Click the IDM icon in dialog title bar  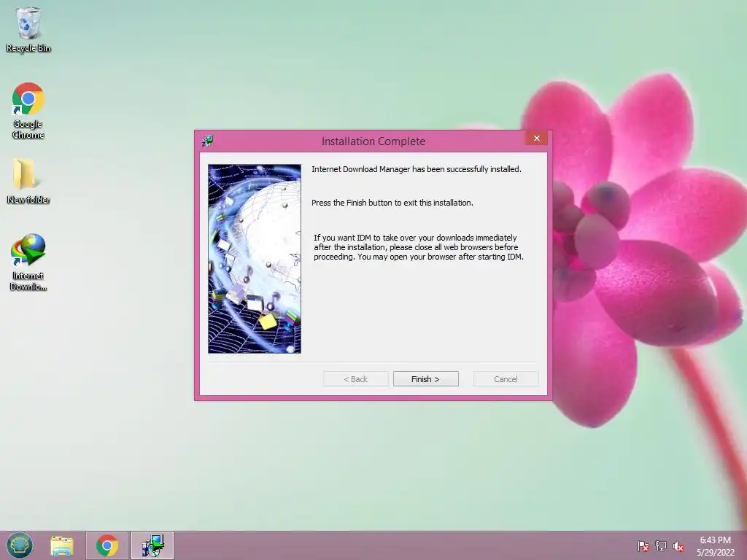(208, 141)
